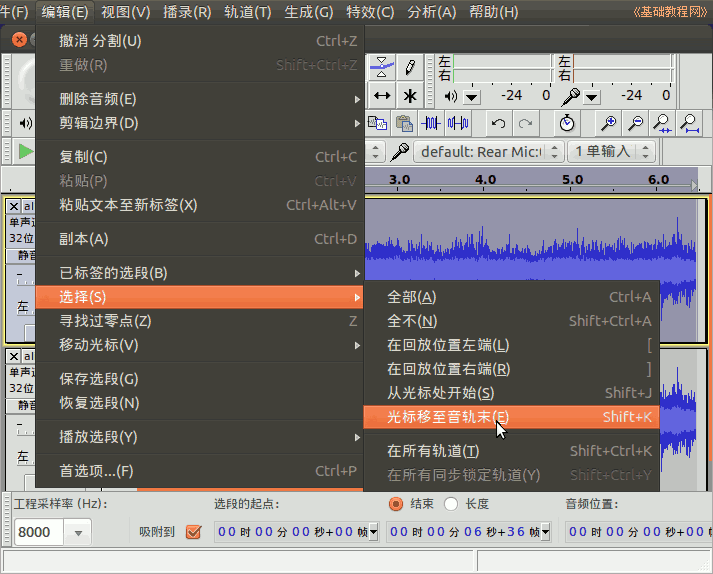713x574 pixels.
Task: Open the 特效(C) menu
Action: (x=370, y=12)
